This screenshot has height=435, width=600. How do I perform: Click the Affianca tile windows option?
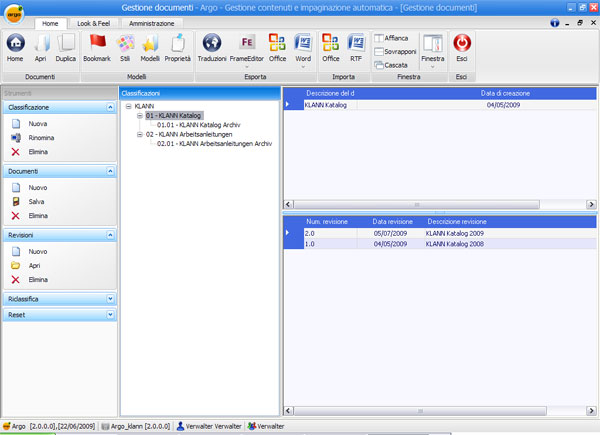(x=391, y=38)
